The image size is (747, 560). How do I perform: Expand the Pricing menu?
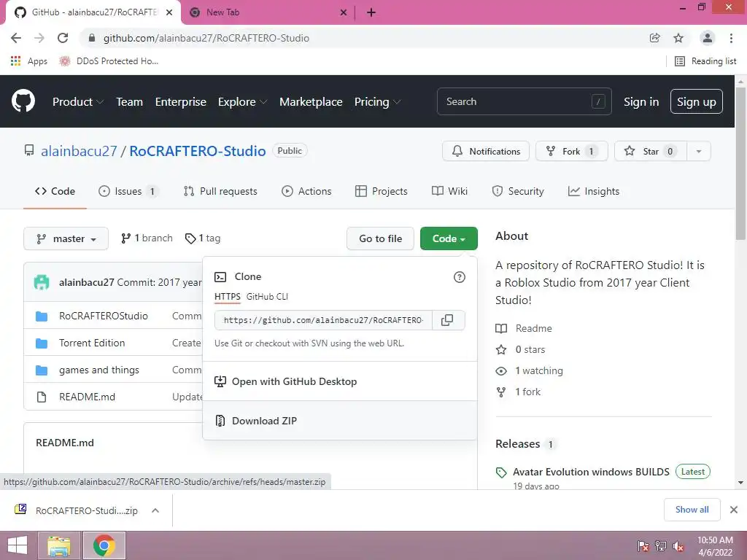coord(377,102)
